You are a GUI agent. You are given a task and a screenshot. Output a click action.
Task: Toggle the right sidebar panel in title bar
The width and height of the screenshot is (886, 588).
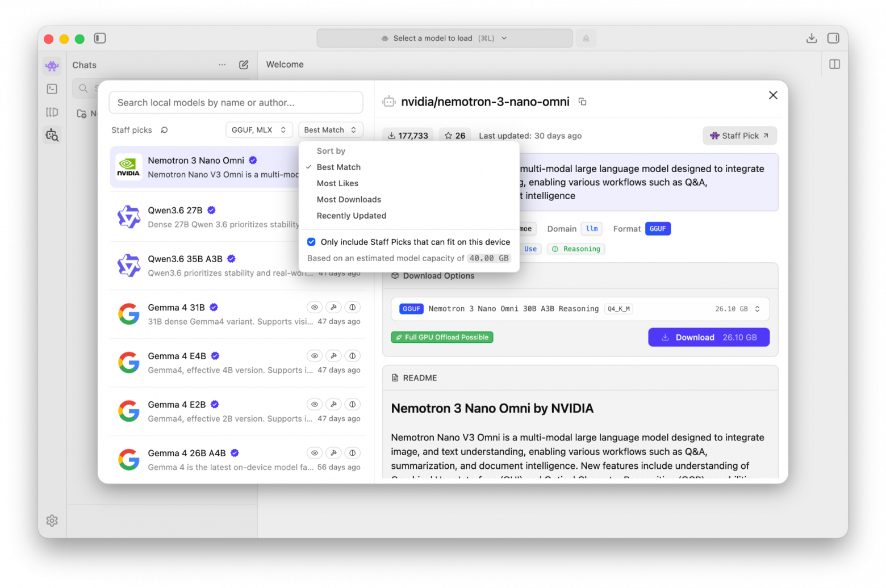pyautogui.click(x=833, y=38)
